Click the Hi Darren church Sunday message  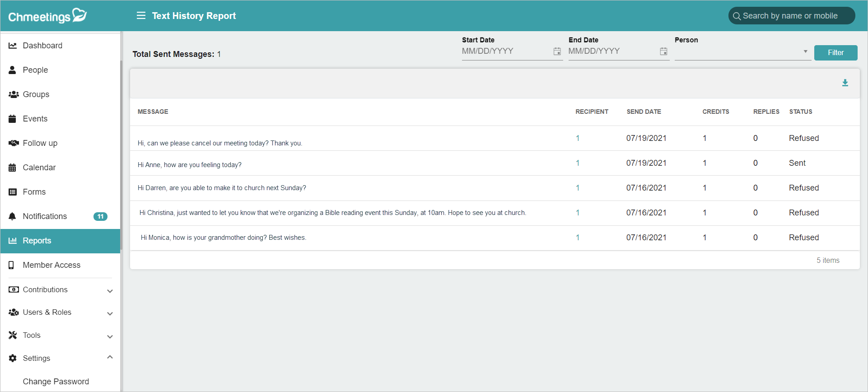(222, 188)
